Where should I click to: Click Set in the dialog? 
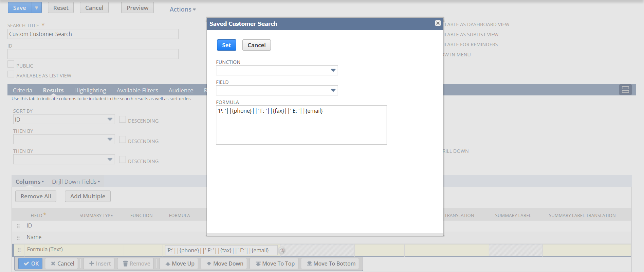pos(226,45)
